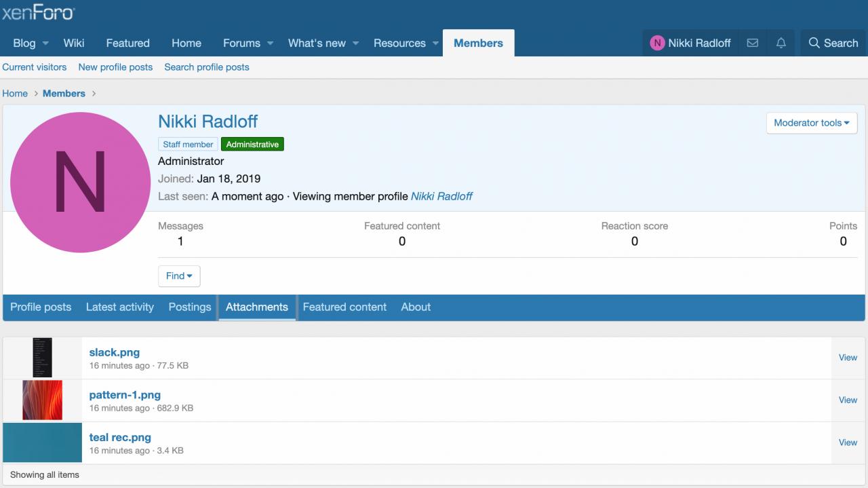Switch to the Latest activity tab
This screenshot has width=868, height=488.
120,307
